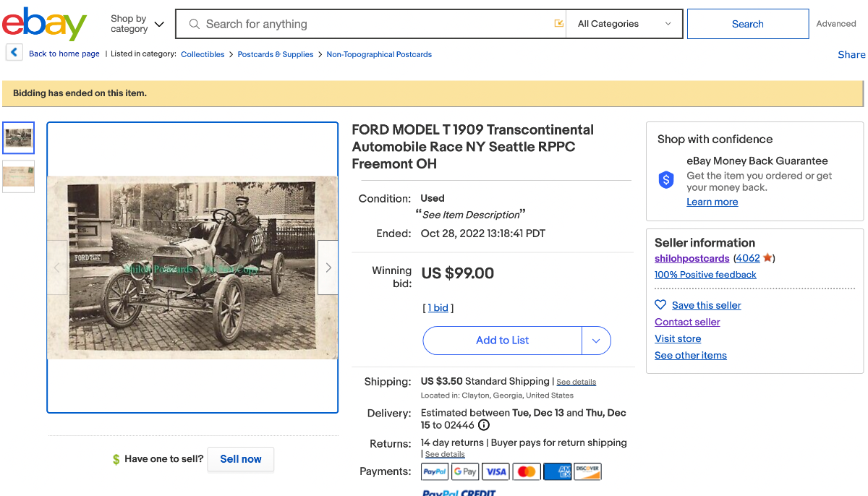Click the delivery info icon
This screenshot has height=496, width=868.
click(484, 425)
